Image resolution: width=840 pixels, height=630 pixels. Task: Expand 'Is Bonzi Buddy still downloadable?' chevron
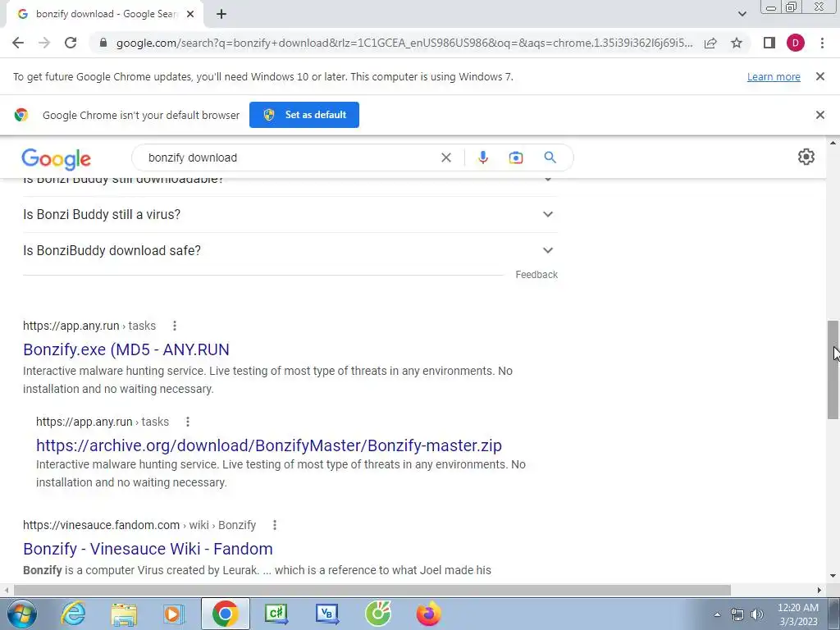[x=547, y=180]
